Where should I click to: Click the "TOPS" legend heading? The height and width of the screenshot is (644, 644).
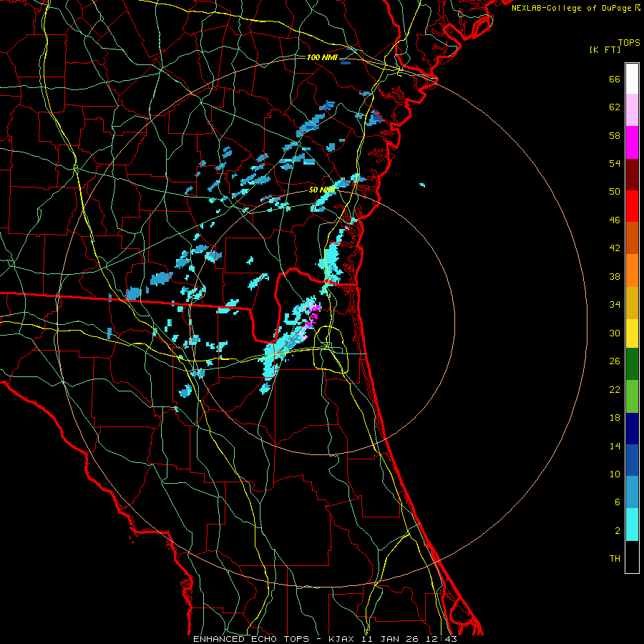(629, 43)
